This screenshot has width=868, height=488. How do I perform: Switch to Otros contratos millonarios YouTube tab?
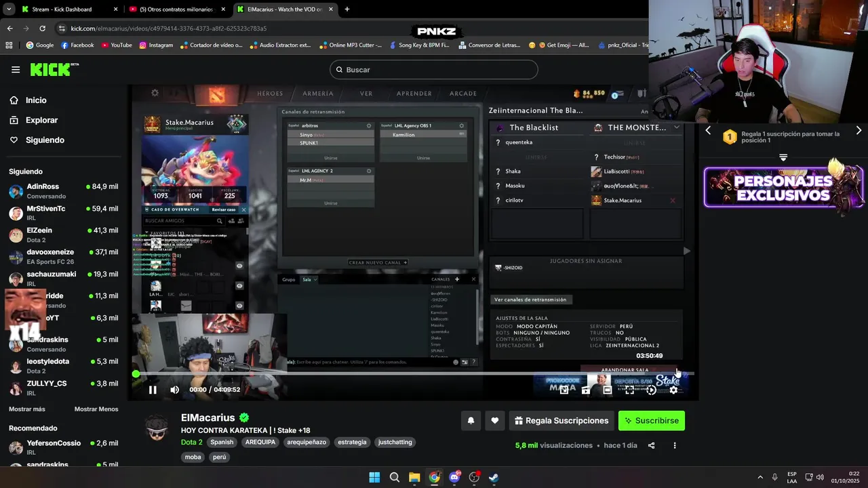coord(177,9)
